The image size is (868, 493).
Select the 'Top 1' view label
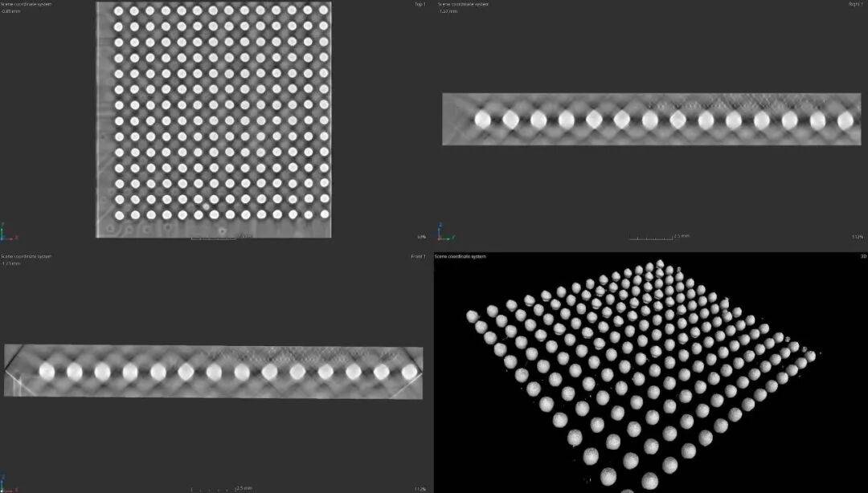point(419,4)
